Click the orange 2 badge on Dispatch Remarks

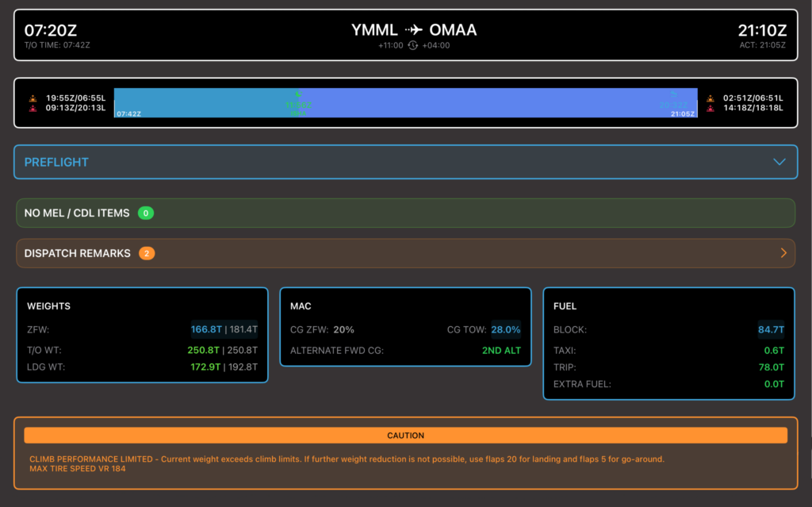(x=147, y=254)
